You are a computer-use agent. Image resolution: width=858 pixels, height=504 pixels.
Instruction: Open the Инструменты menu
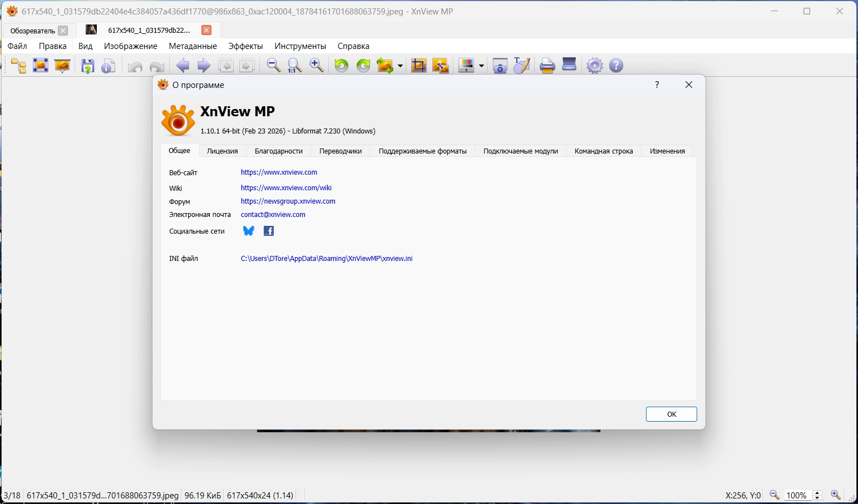click(300, 46)
